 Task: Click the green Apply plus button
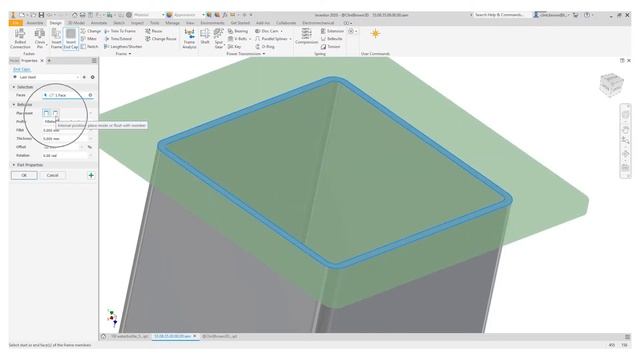coord(91,176)
